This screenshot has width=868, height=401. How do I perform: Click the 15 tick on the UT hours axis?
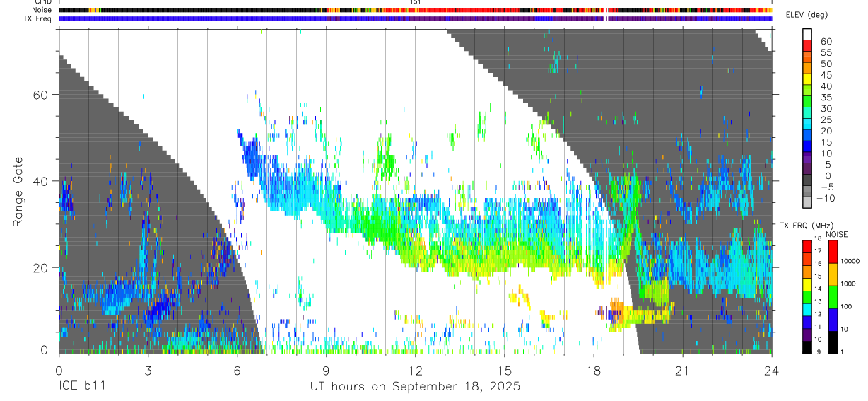(x=505, y=371)
